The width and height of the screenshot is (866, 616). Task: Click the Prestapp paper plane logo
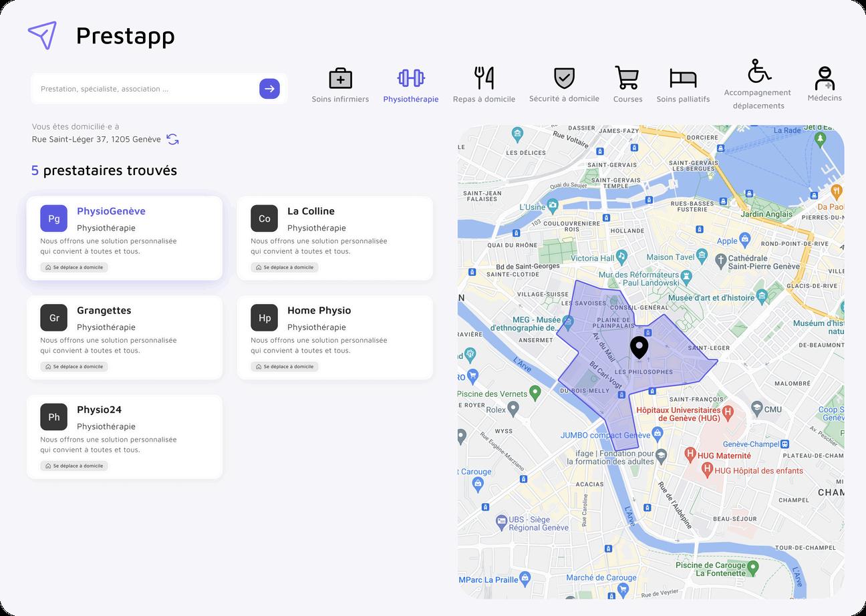42,35
